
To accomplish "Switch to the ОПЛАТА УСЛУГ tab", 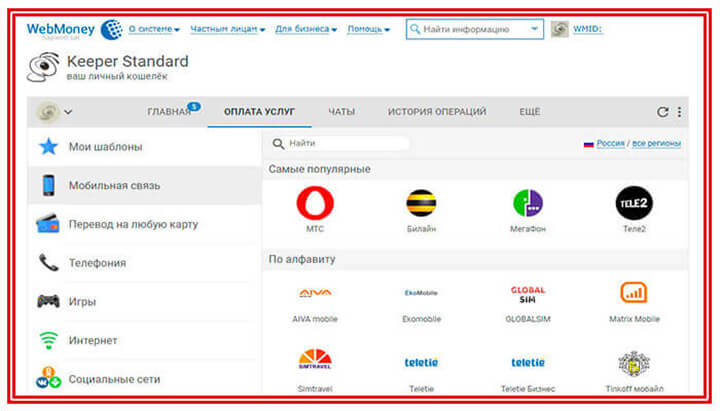I will 259,112.
